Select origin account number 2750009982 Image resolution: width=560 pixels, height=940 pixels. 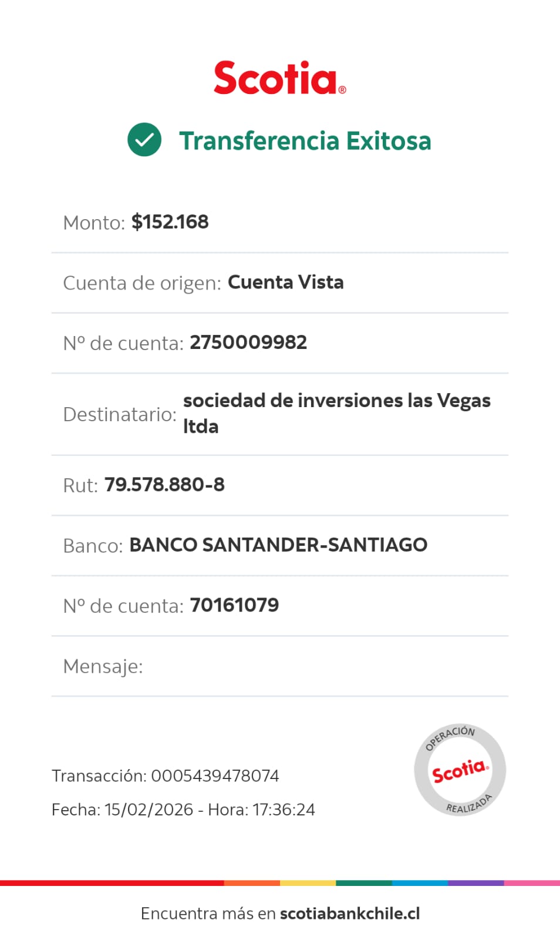coord(248,342)
